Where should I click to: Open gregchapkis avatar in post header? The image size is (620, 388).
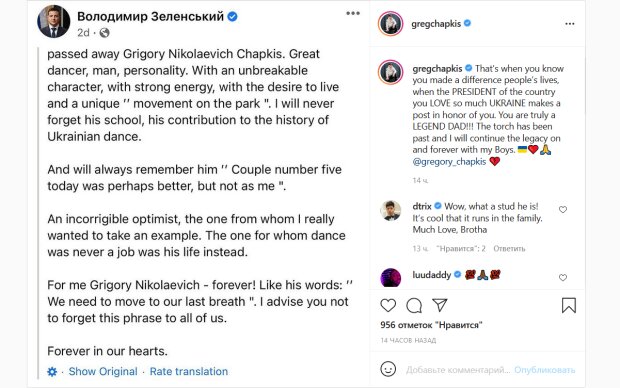point(391,24)
